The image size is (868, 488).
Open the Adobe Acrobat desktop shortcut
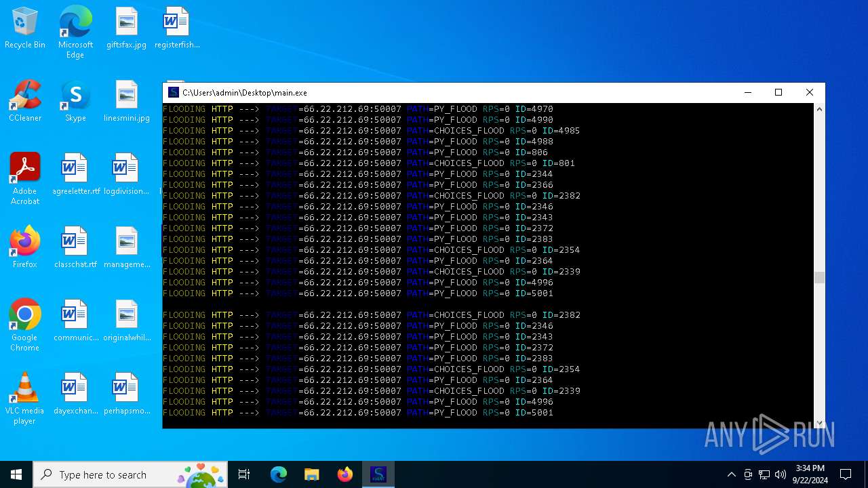click(25, 180)
